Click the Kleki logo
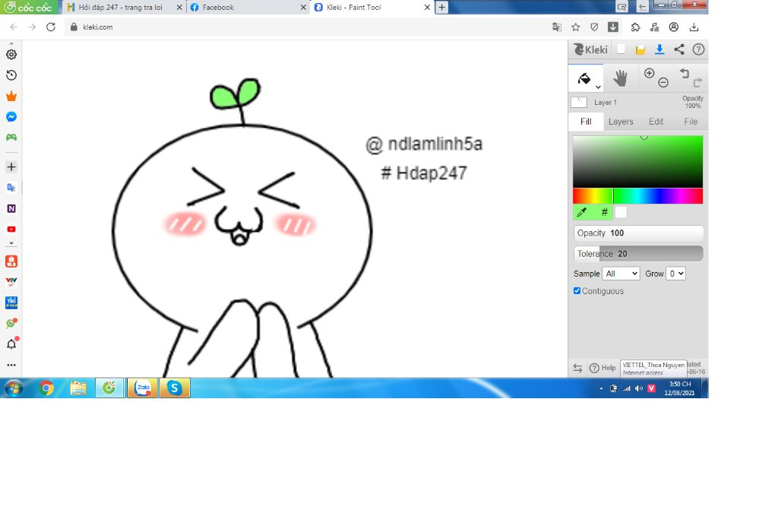Image resolution: width=778 pixels, height=532 pixels. pyautogui.click(x=590, y=49)
